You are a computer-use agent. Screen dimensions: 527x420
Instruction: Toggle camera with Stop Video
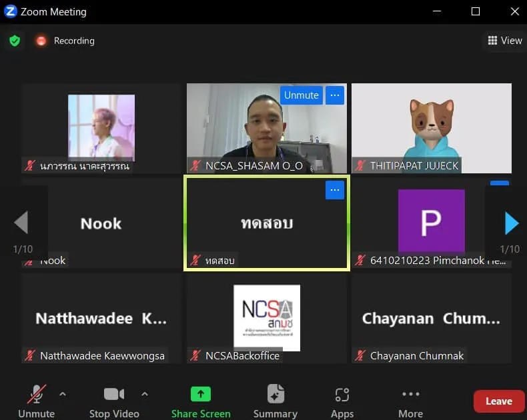coord(114,394)
